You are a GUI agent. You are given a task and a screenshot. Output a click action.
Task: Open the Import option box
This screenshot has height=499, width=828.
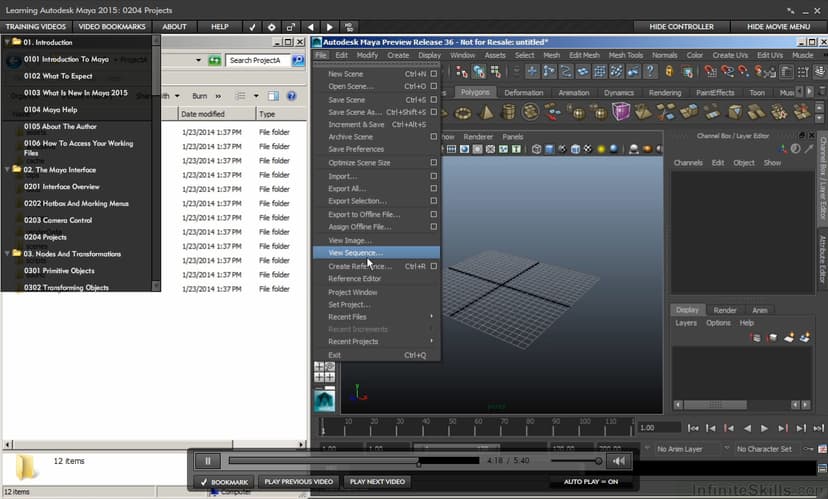click(x=434, y=176)
